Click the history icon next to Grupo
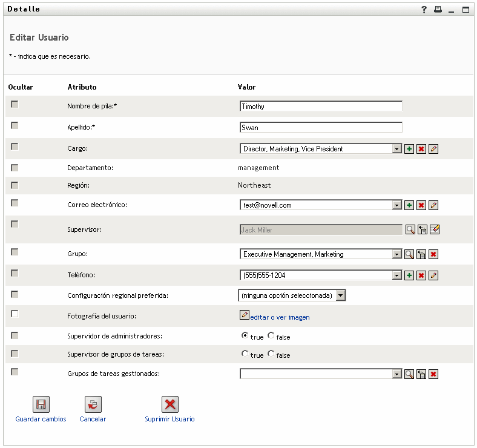This screenshot has height=448, width=477. click(421, 254)
